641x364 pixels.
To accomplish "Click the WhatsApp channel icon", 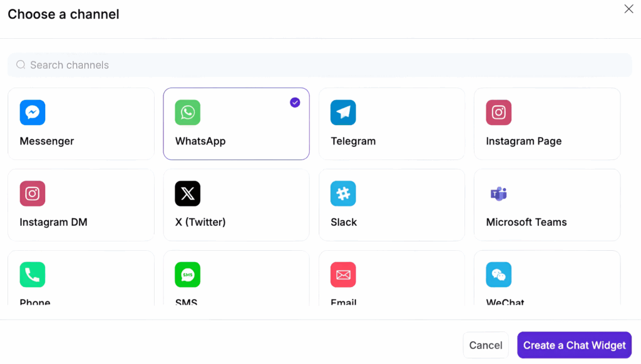I will pos(188,113).
